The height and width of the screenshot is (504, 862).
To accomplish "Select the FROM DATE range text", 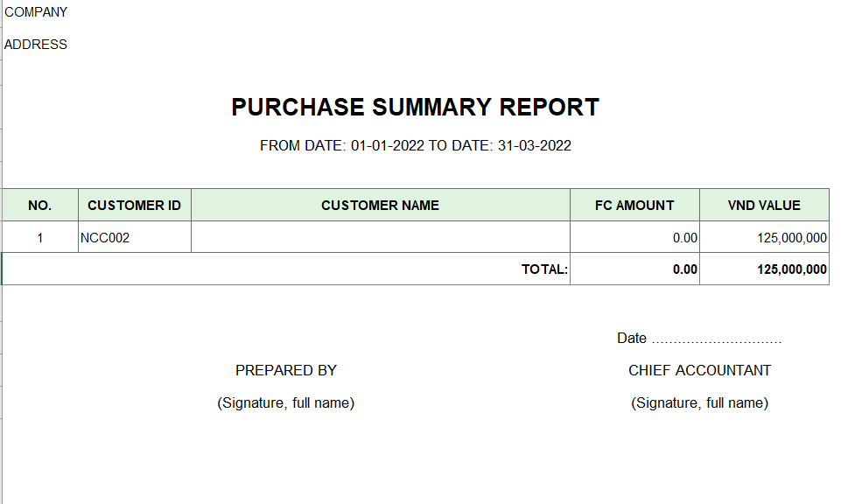I will click(x=415, y=145).
